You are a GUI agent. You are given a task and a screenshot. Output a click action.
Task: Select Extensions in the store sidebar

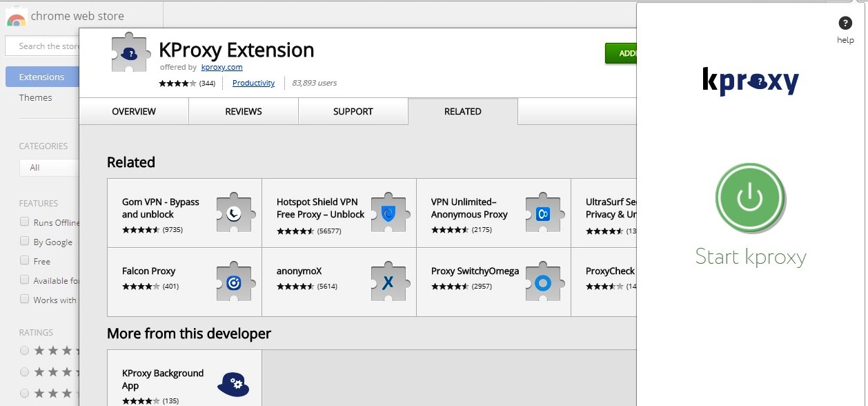pos(42,77)
